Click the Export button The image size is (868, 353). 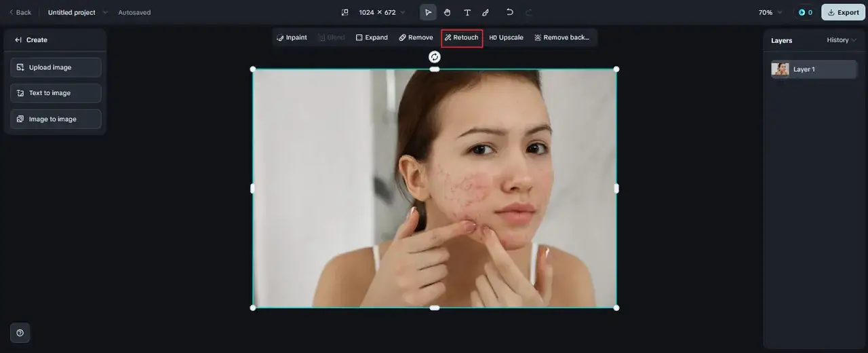843,12
